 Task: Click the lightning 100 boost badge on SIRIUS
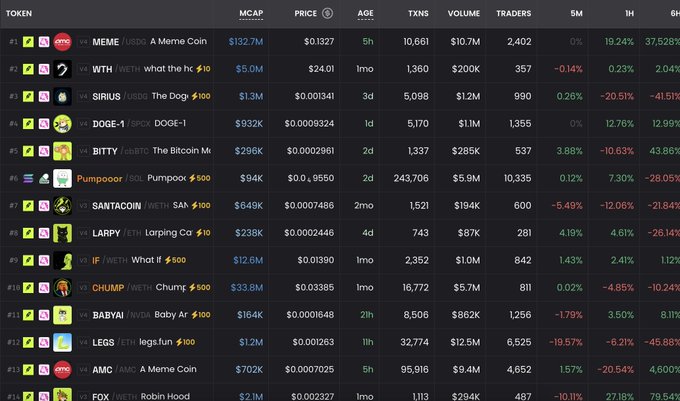(201, 96)
